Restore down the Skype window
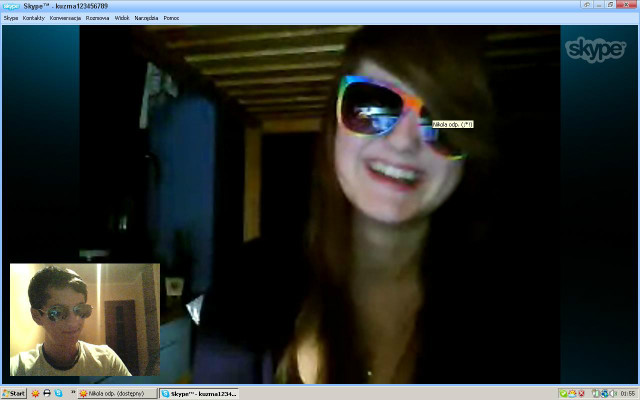Viewport: 640px width, 400px height. (610, 5)
